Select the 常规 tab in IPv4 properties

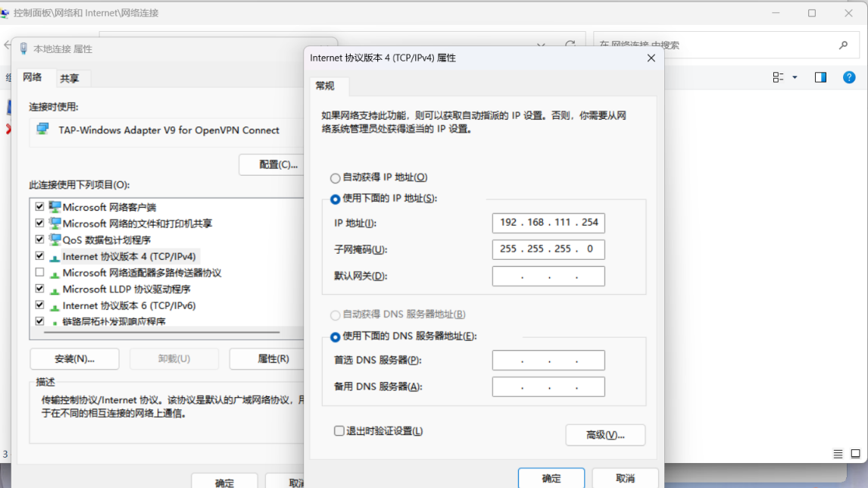point(325,86)
